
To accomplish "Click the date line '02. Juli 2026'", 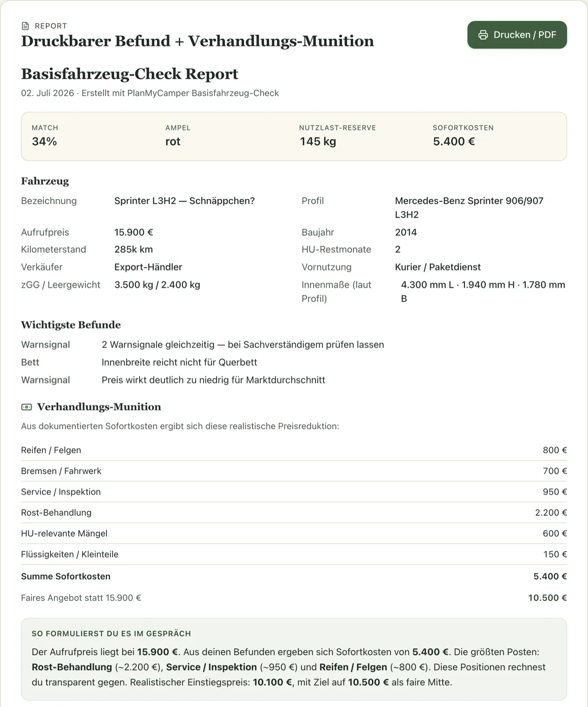I will pos(48,93).
